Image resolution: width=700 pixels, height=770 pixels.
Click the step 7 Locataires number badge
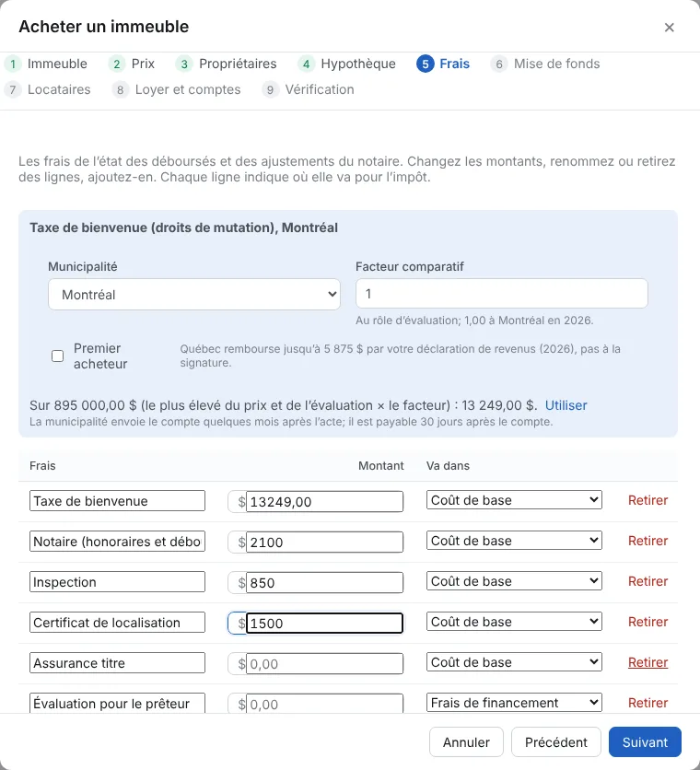pyautogui.click(x=13, y=90)
